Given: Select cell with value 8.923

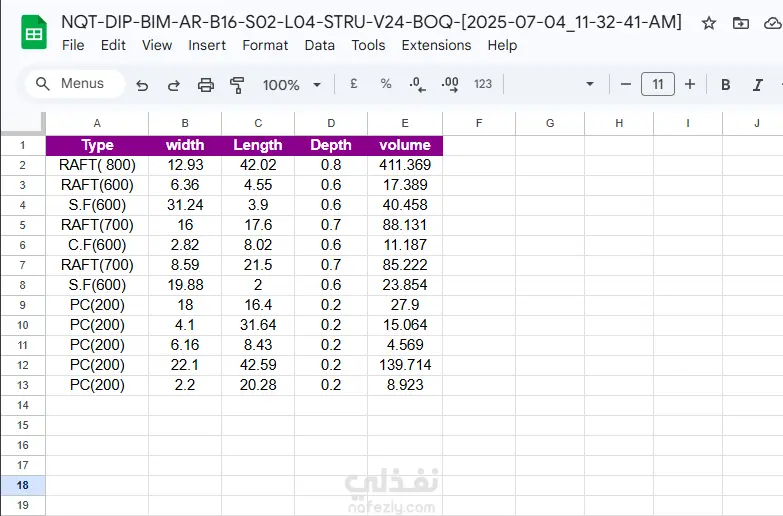Looking at the screenshot, I should 405,385.
